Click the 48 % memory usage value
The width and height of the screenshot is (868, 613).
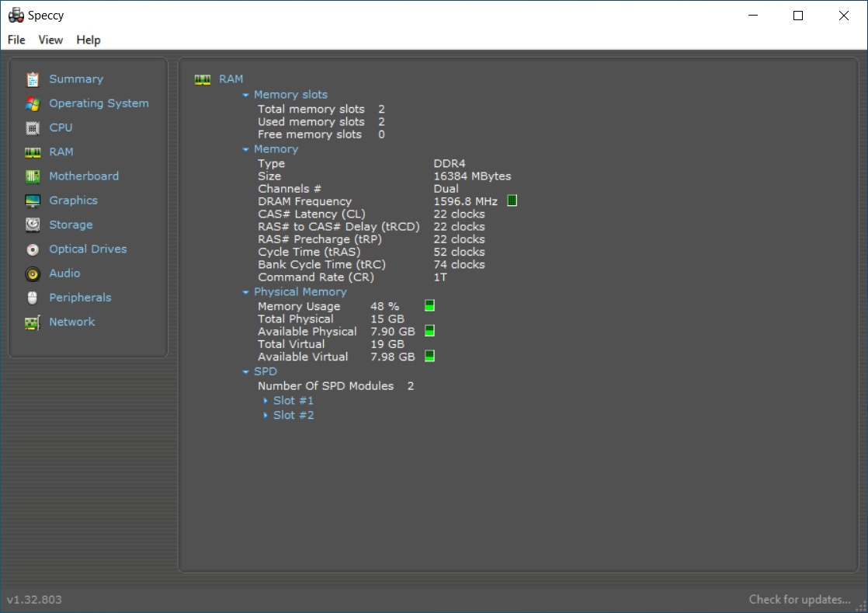[x=385, y=306]
